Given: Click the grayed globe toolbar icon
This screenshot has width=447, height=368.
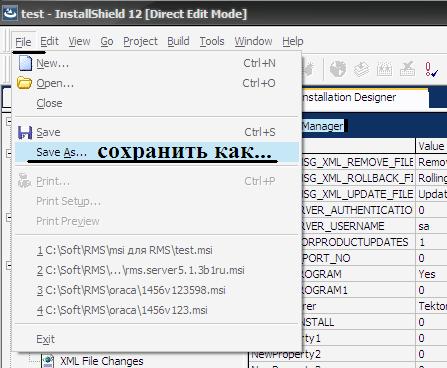Looking at the screenshot, I should click(x=338, y=69).
